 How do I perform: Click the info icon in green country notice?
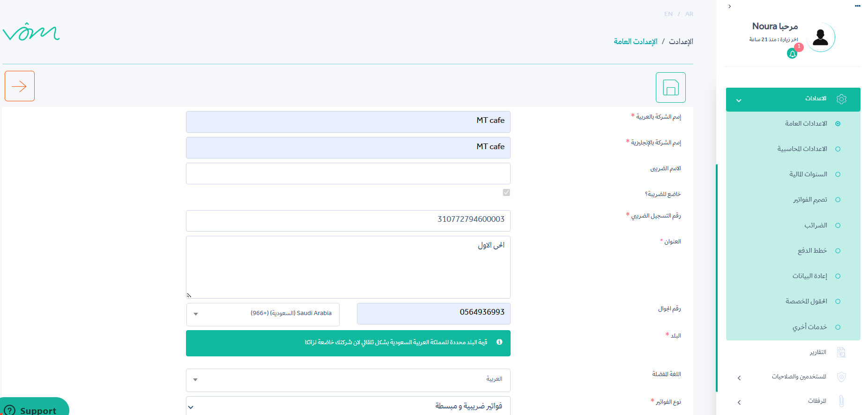click(x=499, y=342)
